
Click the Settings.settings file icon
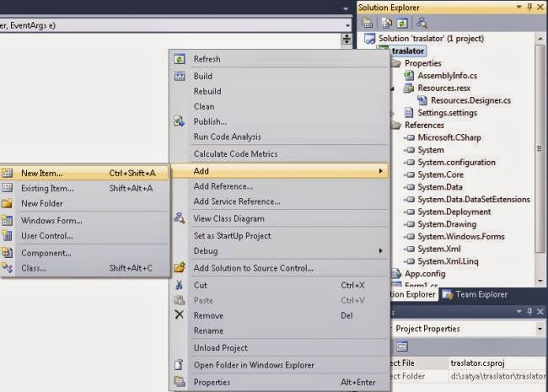[409, 112]
